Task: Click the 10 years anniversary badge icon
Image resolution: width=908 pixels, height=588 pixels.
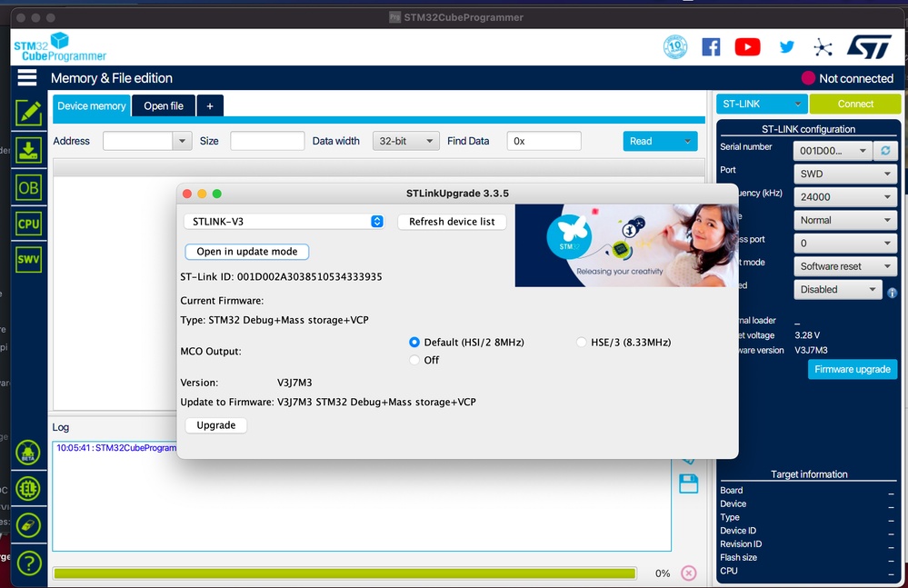Action: [x=675, y=47]
